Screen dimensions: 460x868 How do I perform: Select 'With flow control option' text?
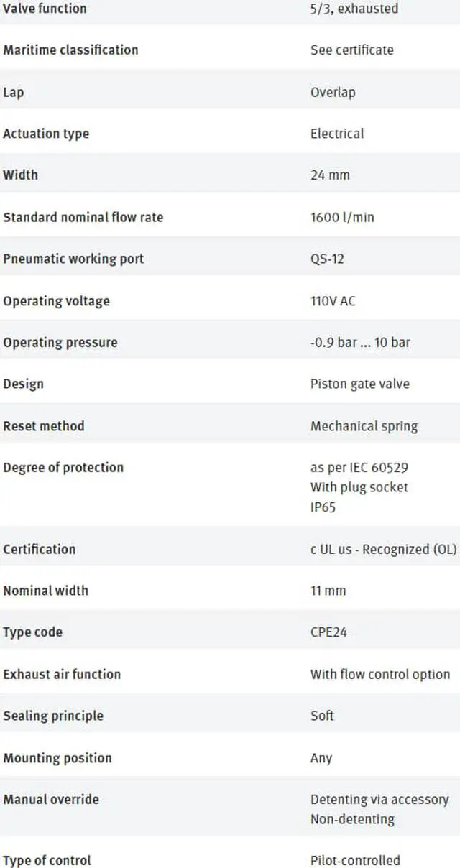click(380, 674)
